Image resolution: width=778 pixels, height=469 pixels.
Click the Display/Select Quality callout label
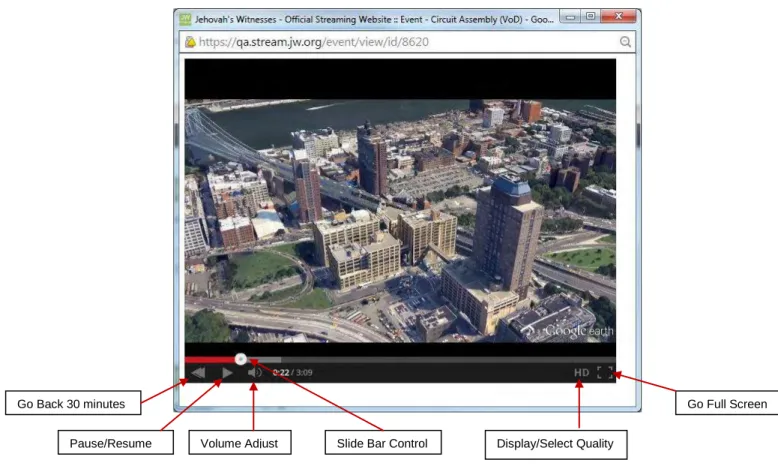click(x=555, y=444)
